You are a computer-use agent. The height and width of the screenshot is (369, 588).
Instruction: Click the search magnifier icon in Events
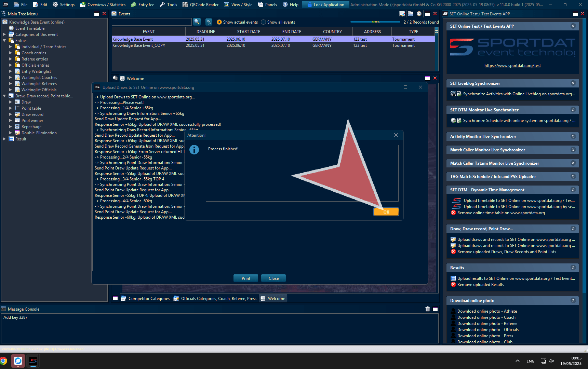(197, 22)
